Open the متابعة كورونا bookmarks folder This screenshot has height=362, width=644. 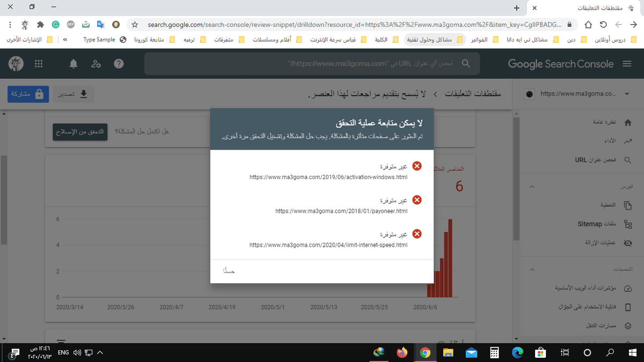155,40
